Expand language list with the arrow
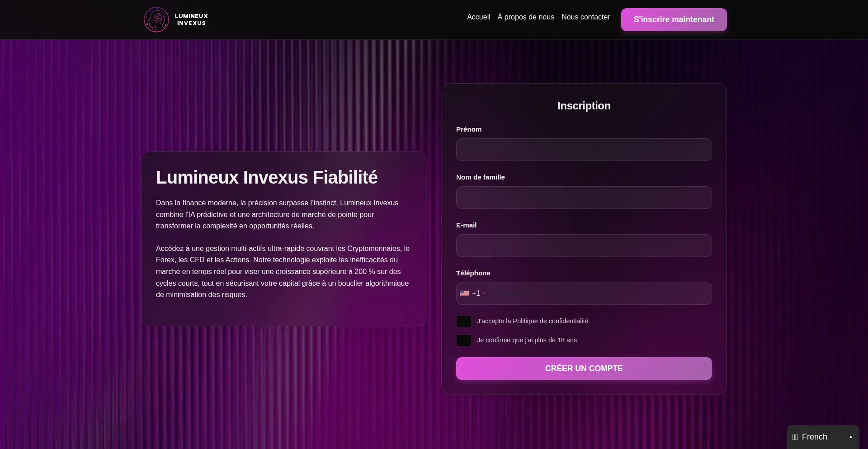 [850, 437]
